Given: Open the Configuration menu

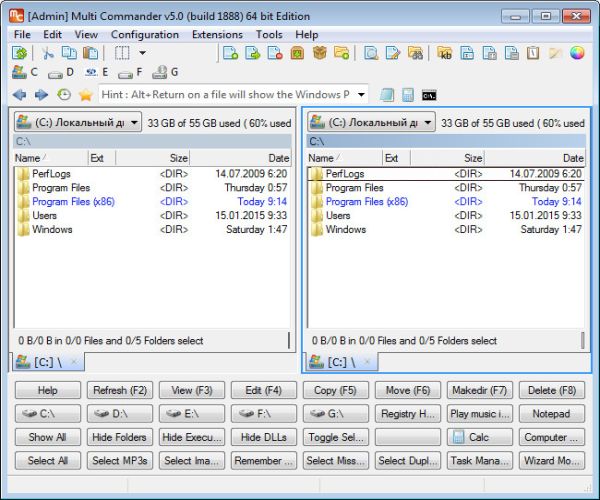Looking at the screenshot, I should tap(145, 34).
